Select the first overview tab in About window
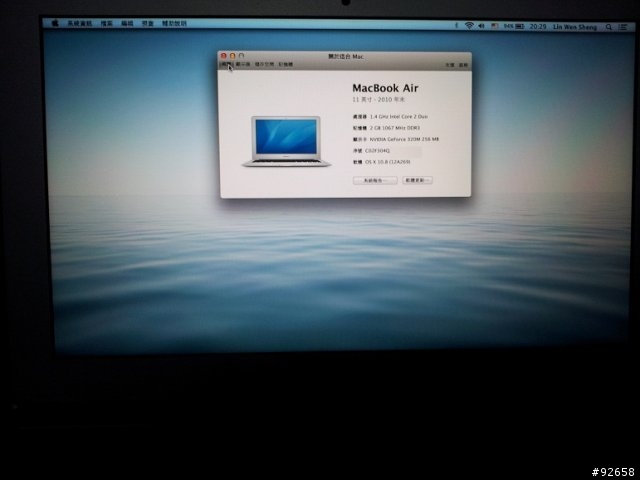Image resolution: width=640 pixels, height=480 pixels. click(x=226, y=64)
